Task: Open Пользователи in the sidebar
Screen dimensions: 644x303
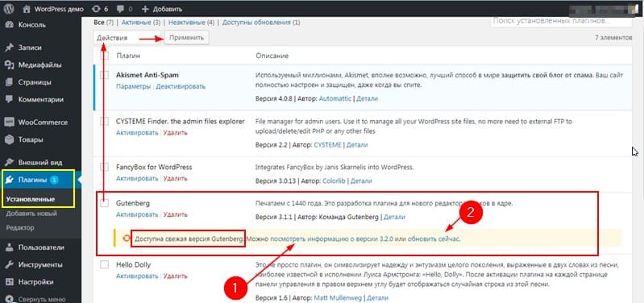Action: 41,247
